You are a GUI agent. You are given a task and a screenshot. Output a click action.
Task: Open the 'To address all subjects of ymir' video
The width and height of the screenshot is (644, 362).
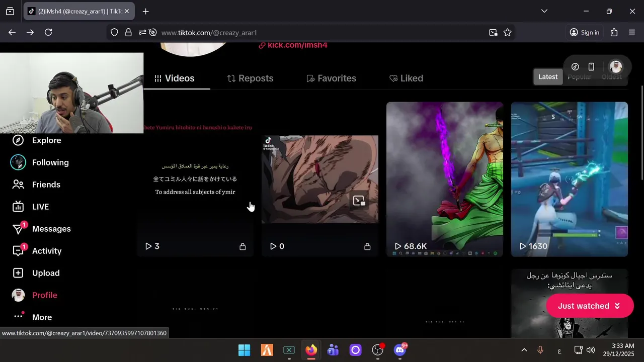click(195, 179)
